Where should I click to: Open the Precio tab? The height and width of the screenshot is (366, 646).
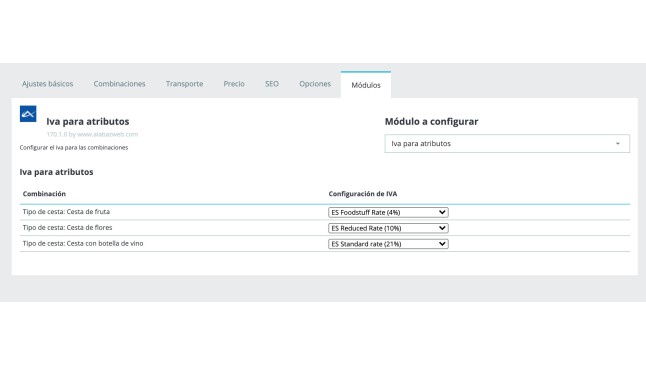coord(234,84)
